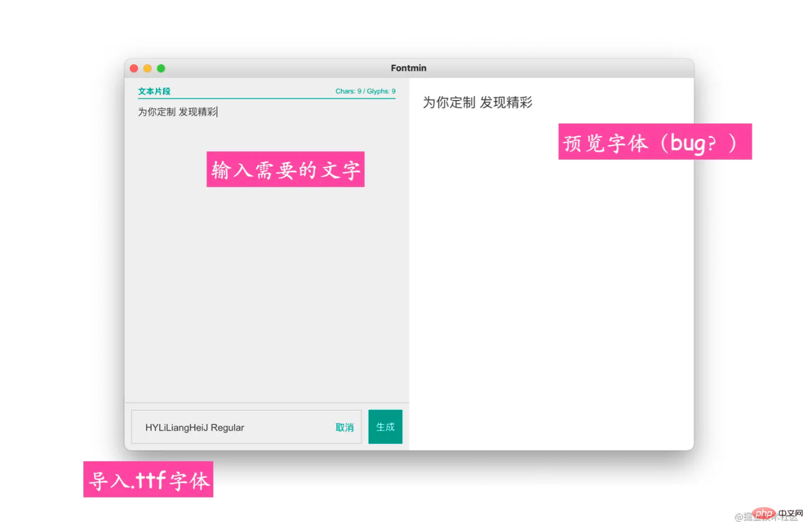Place the cursor in the 为你定制 发现精彩 input text
This screenshot has height=532, width=809.
[x=178, y=112]
